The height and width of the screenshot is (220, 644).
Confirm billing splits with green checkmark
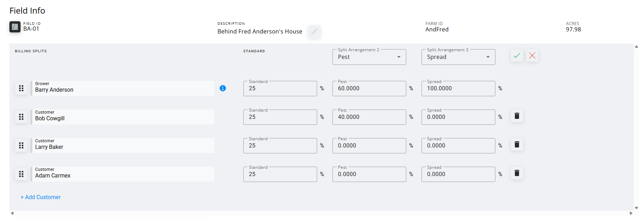click(x=517, y=55)
